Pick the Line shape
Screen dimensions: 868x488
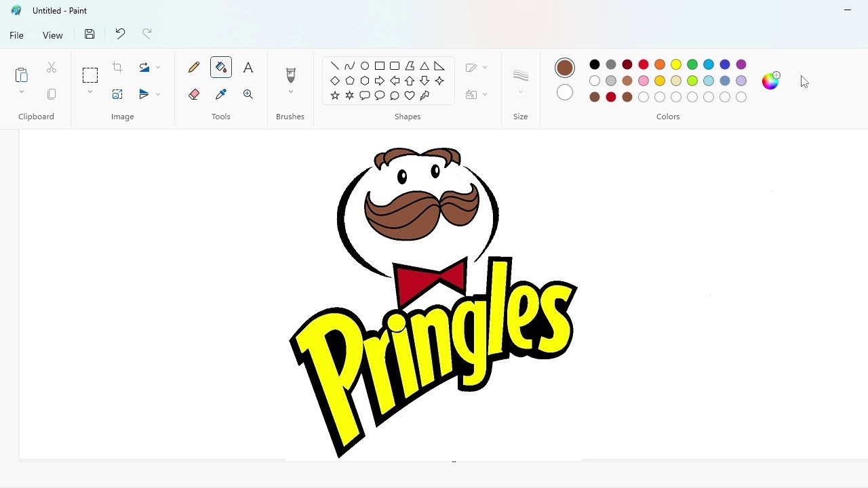pos(335,66)
